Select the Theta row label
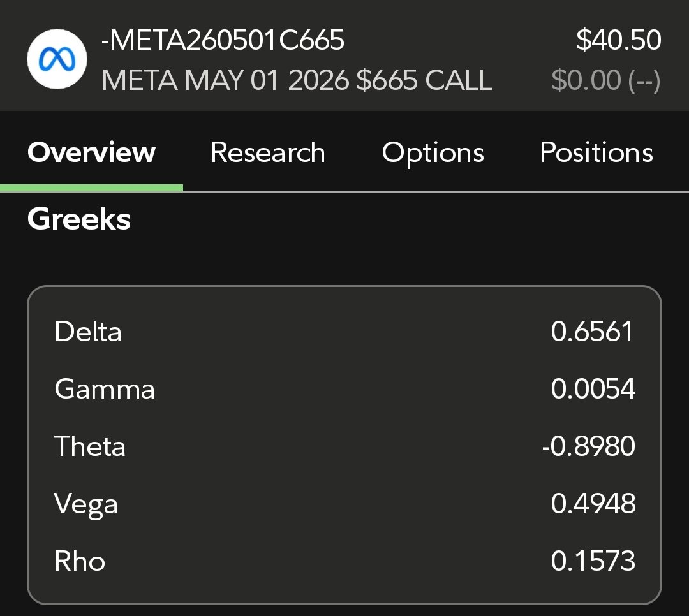Screen dimensions: 689x616 [x=90, y=446]
